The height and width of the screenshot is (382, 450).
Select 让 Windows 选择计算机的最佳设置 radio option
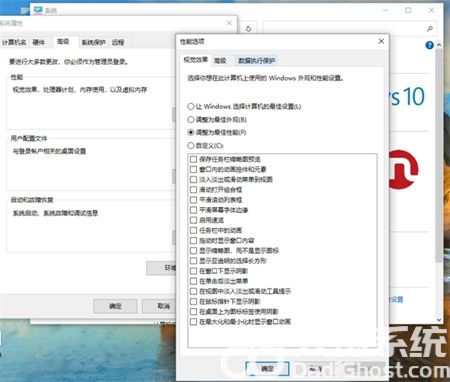click(191, 106)
